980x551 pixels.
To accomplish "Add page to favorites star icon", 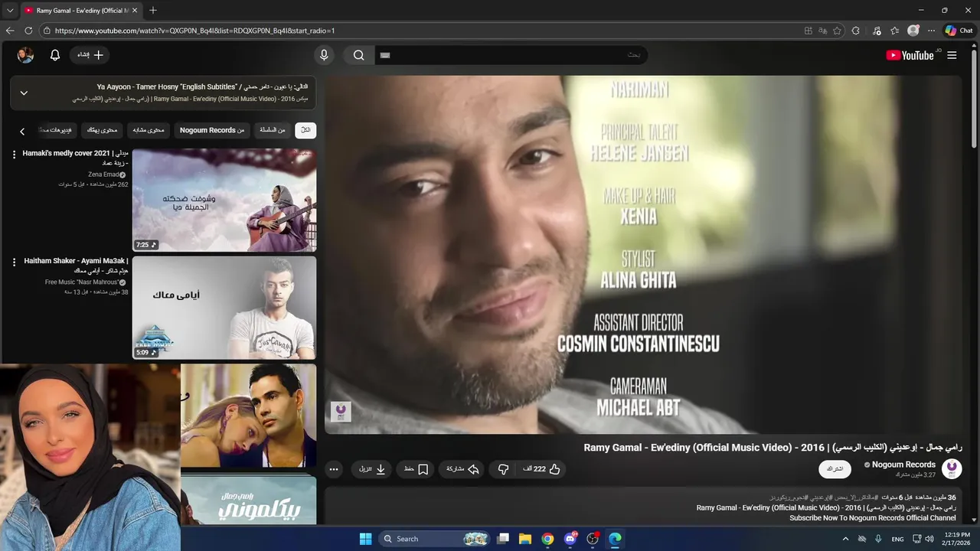I will [837, 31].
